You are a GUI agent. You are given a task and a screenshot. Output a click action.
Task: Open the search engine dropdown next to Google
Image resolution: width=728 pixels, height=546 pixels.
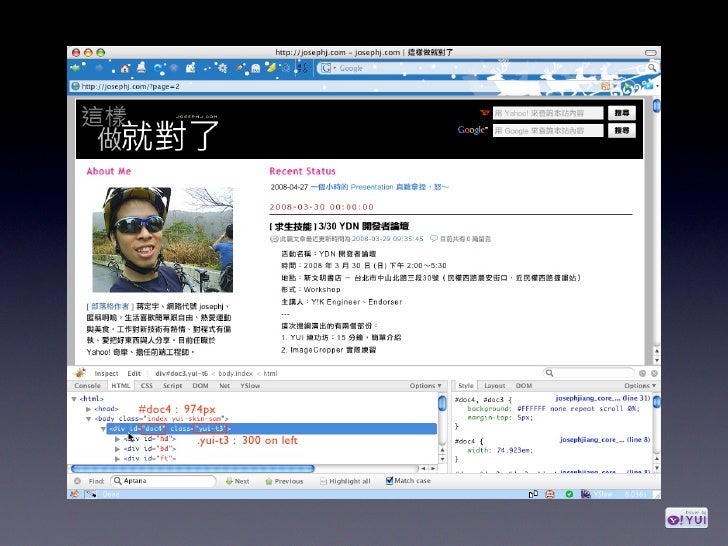[334, 68]
